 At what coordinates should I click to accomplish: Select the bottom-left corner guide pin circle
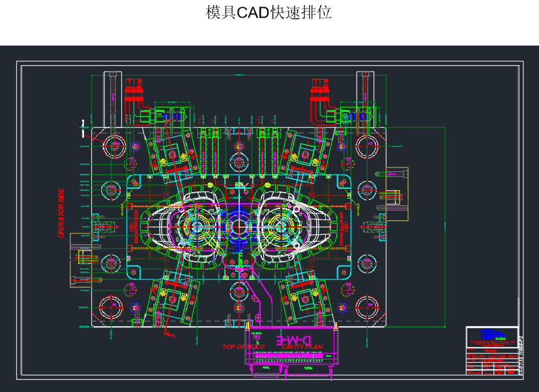click(111, 306)
